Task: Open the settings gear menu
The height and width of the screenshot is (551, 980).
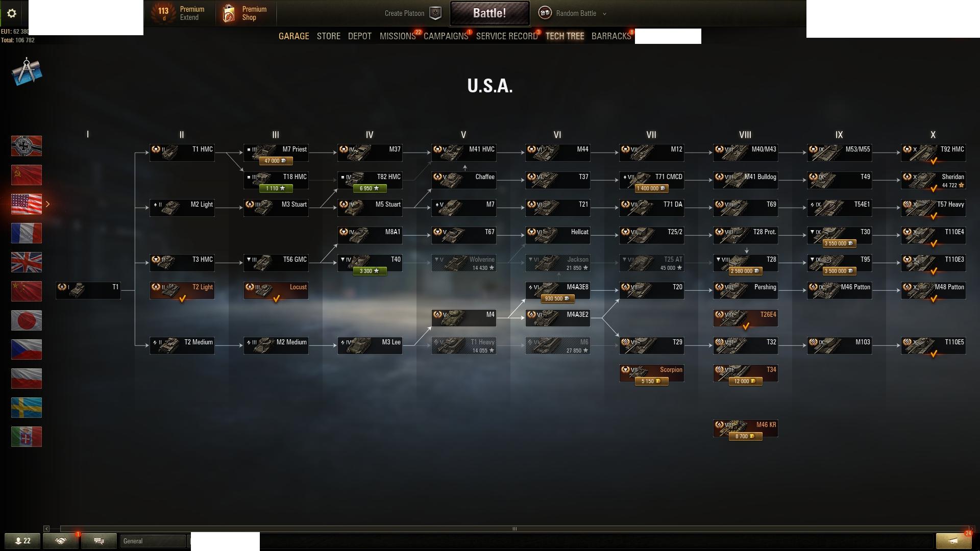Action: tap(12, 13)
